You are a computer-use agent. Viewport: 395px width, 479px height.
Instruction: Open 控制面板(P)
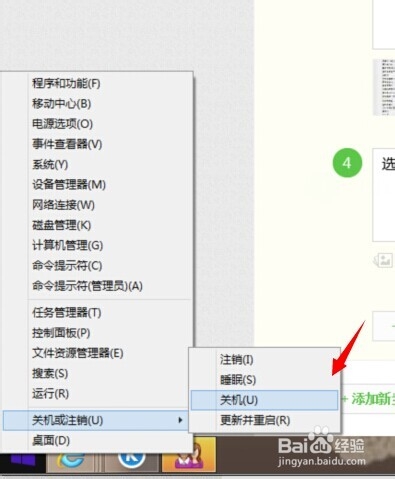pyautogui.click(x=97, y=333)
